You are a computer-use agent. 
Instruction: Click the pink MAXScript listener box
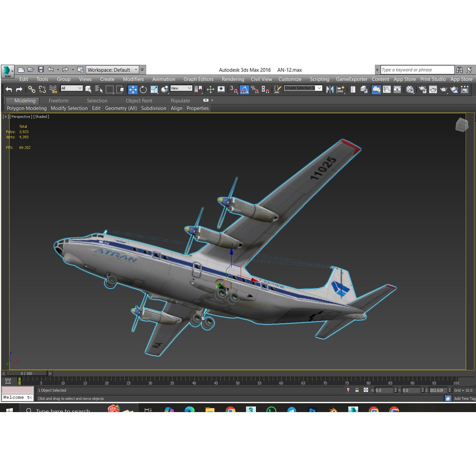18,390
